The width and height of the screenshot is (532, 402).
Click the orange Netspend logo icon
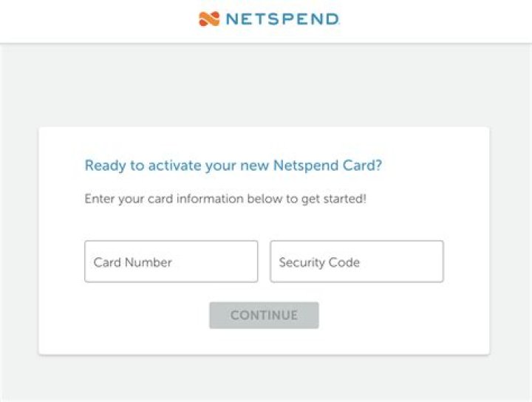209,18
